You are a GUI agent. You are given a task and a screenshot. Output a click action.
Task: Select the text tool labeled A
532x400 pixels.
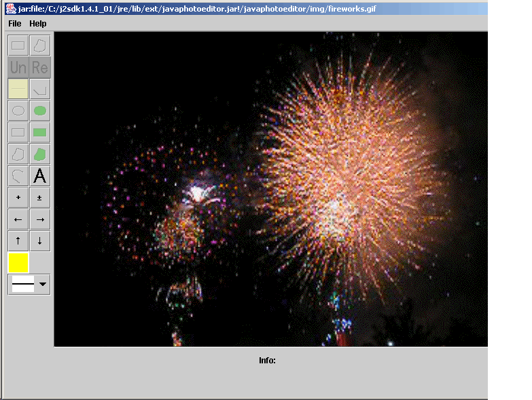point(40,176)
